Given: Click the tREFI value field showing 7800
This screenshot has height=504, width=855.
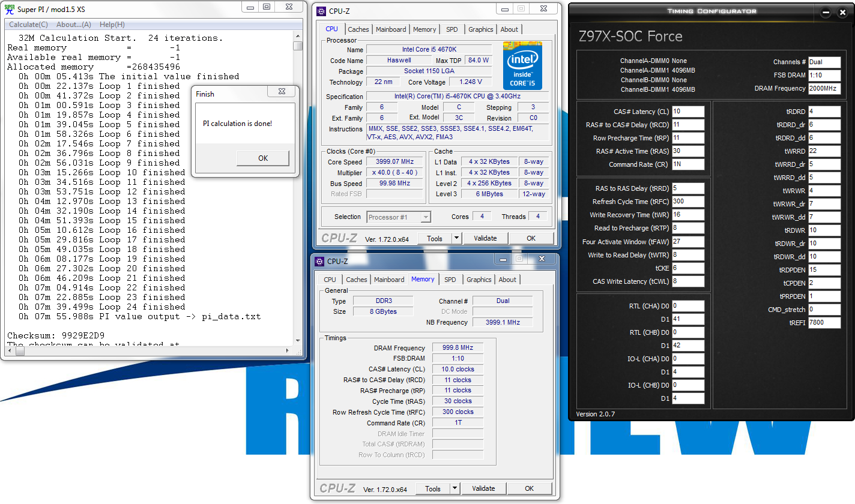Looking at the screenshot, I should coord(824,323).
